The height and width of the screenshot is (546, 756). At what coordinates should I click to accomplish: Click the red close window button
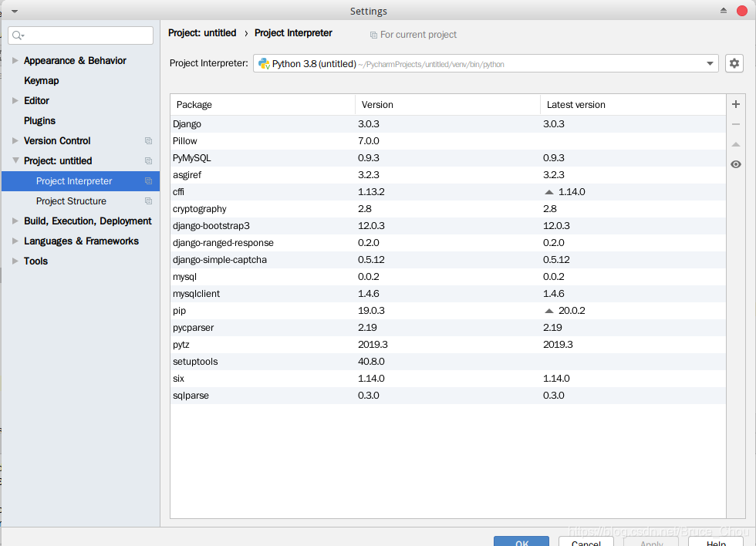pyautogui.click(x=742, y=11)
